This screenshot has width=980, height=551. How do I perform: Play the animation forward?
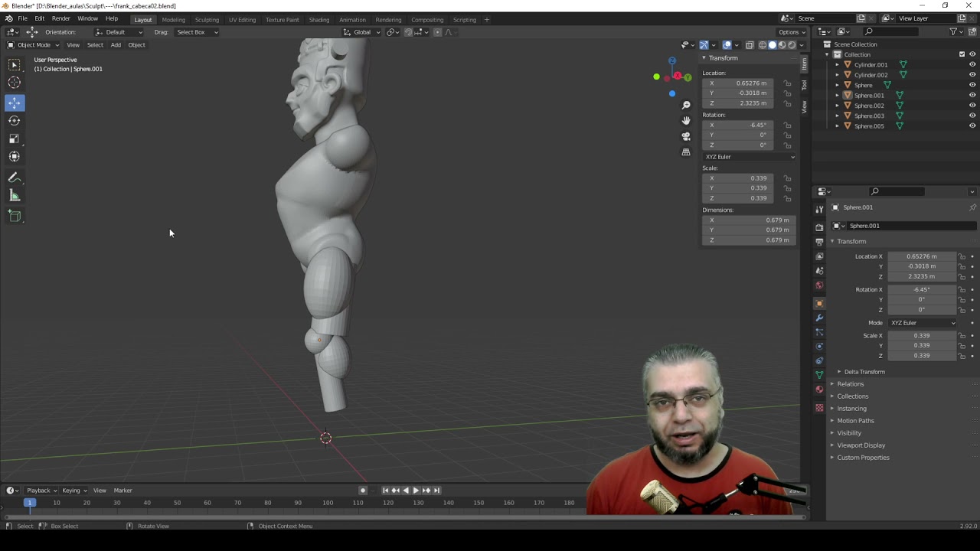click(x=416, y=491)
